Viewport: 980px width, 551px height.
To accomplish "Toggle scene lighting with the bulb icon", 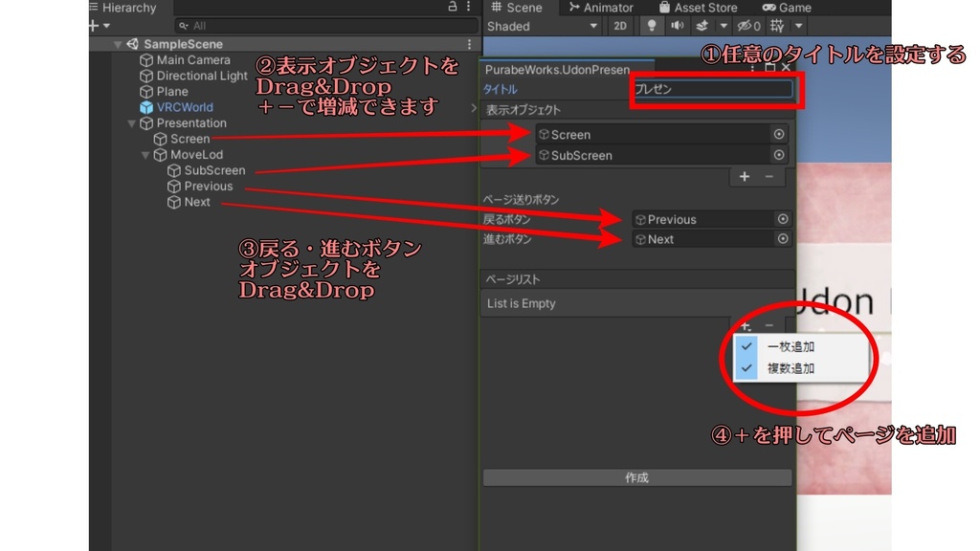I will (651, 27).
